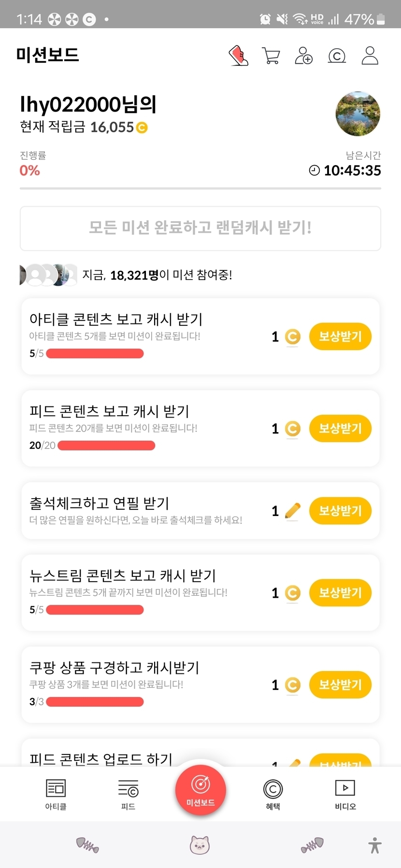Tap the garden profile photo thumbnail
Viewport: 401px width, 868px height.
point(358,114)
